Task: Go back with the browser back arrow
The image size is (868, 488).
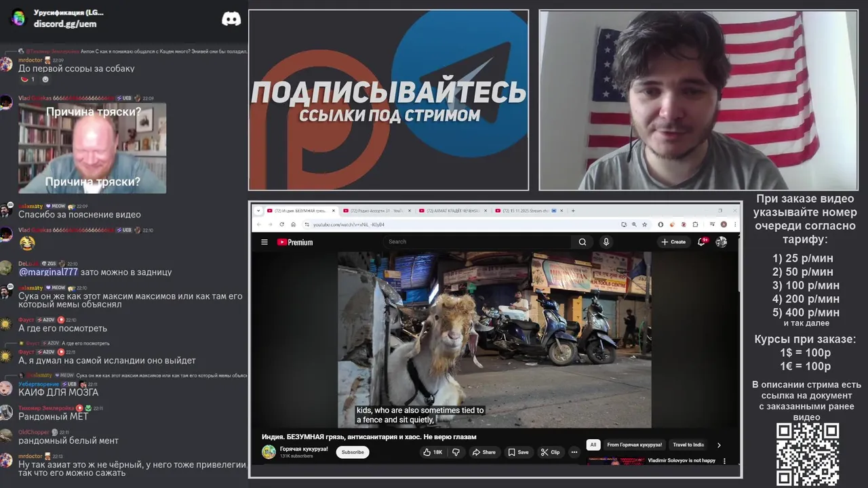Action: click(x=260, y=224)
